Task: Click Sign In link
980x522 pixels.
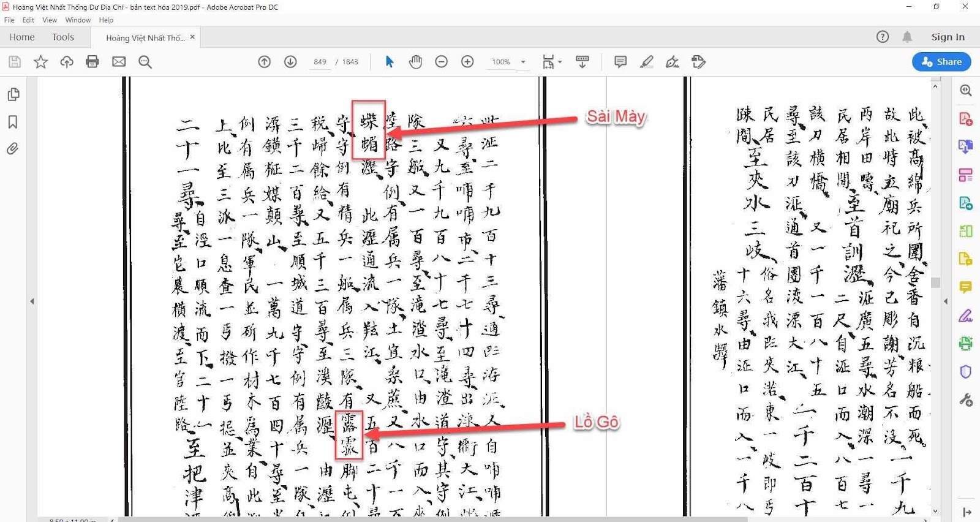Action: (x=948, y=37)
